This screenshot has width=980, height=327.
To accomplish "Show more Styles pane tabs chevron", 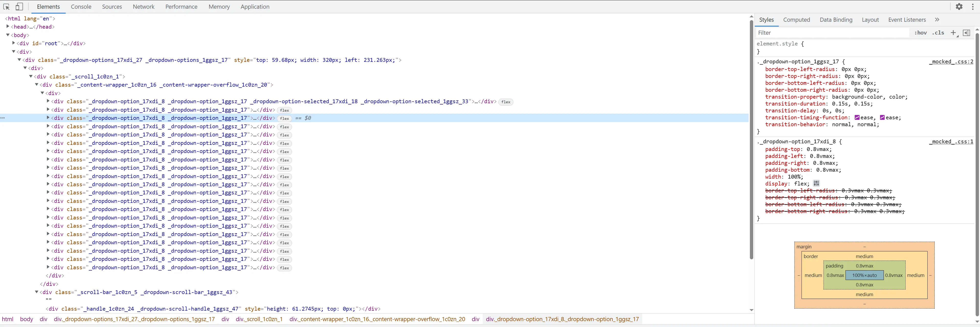I will [937, 20].
